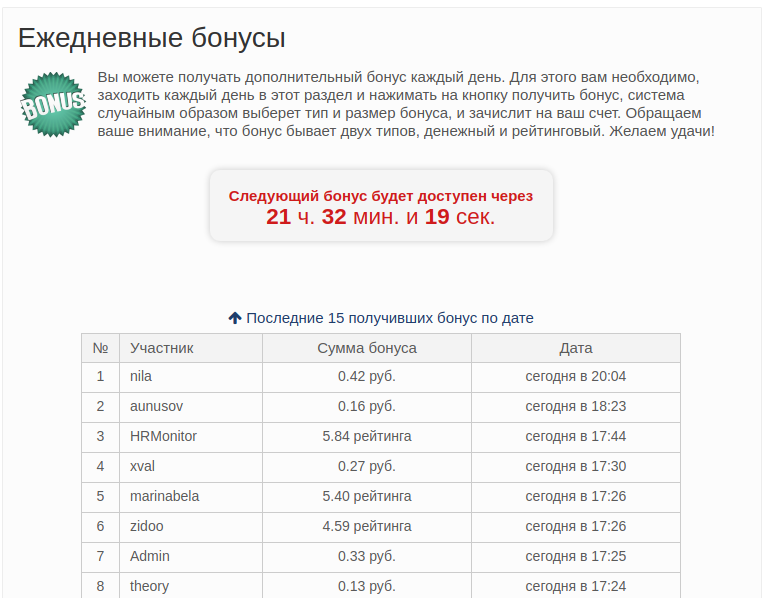Click participant 'theory' name
Image resolution: width=766 pixels, height=598 pixels.
coord(149,586)
